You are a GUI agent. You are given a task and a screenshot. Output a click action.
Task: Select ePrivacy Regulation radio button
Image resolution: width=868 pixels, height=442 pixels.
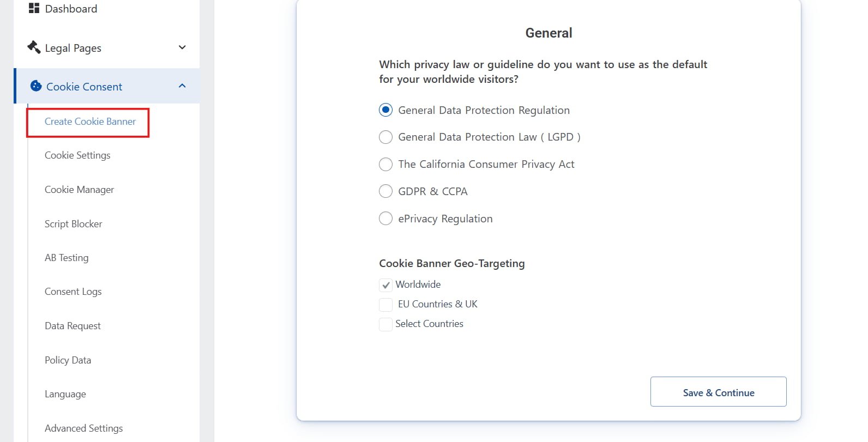click(x=385, y=219)
